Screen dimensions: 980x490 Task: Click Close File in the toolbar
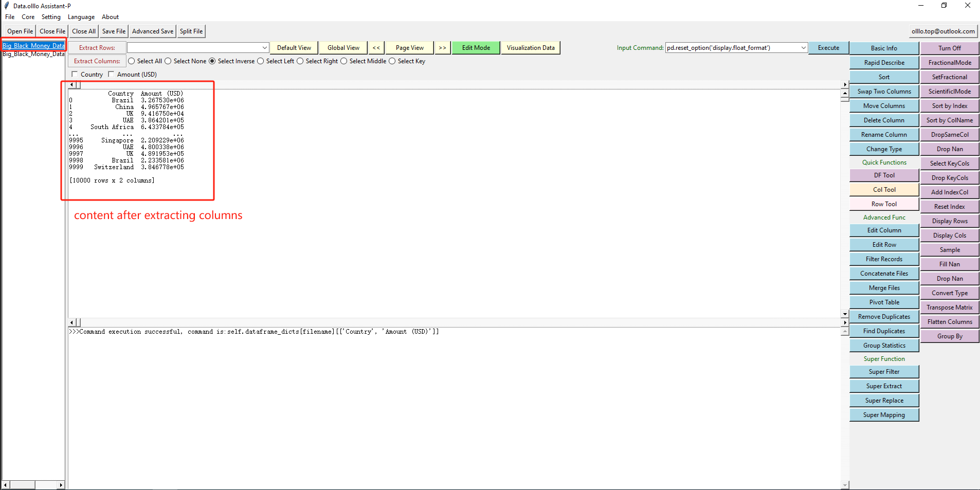pyautogui.click(x=52, y=31)
